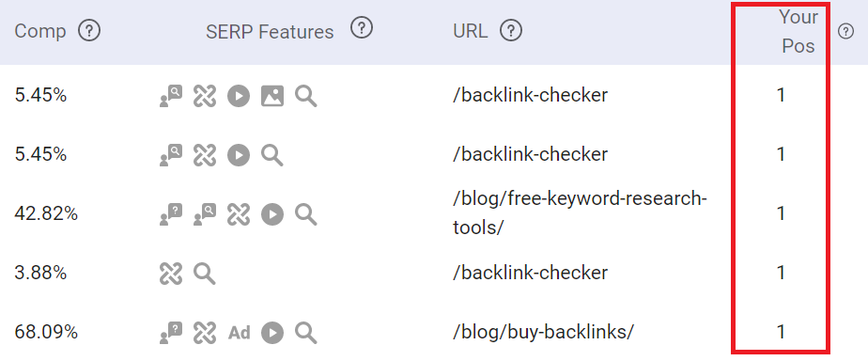Sort by Your Pos column header

pyautogui.click(x=798, y=32)
